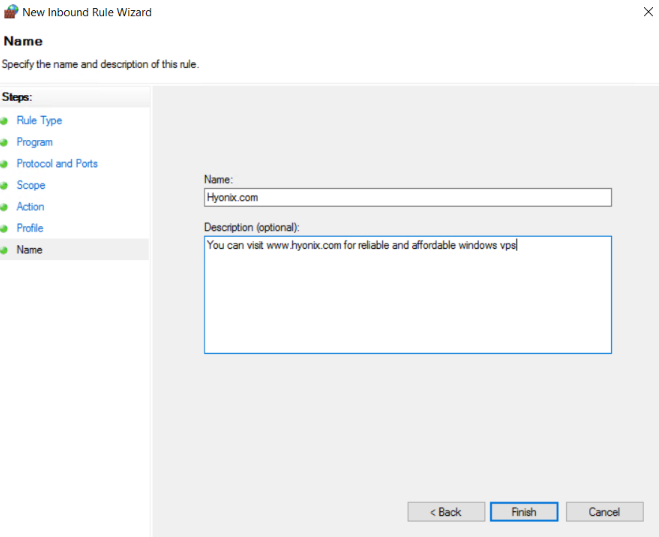
Task: Click inside the Description text area
Action: 408,295
